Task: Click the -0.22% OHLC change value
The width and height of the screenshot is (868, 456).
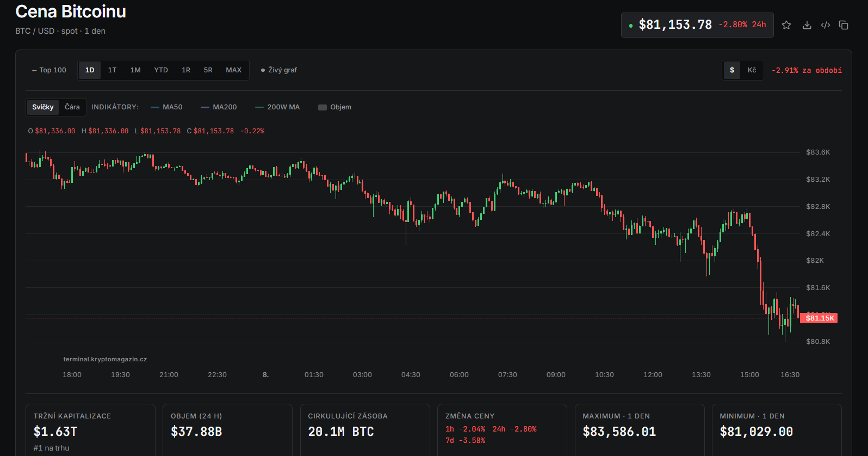Action: pos(252,131)
